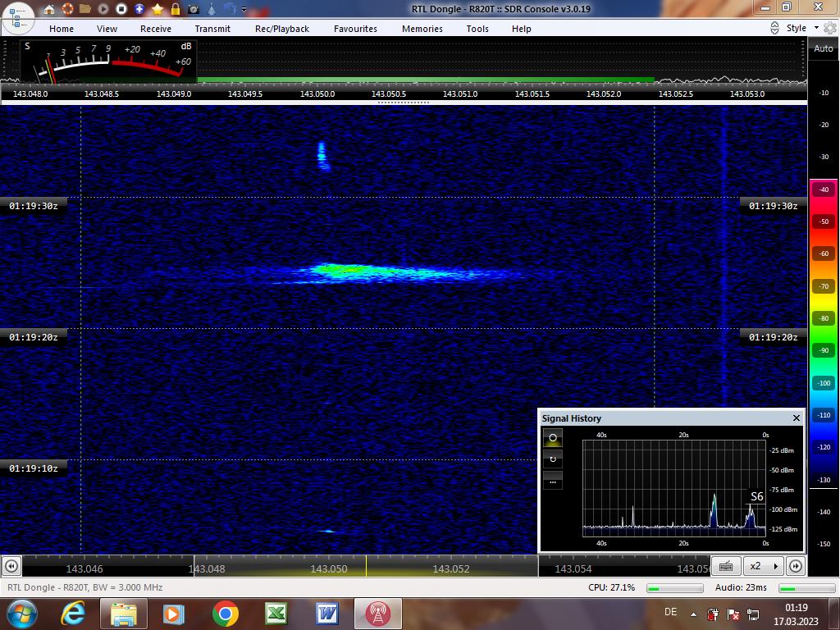Viewport: 840px width, 630px height.
Task: Click 143.046 on the bottom tuning bar
Action: coord(84,569)
